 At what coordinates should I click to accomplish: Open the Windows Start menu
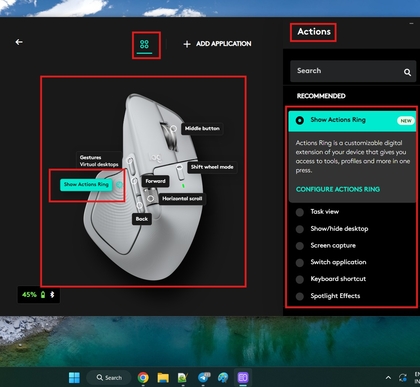pos(74,378)
